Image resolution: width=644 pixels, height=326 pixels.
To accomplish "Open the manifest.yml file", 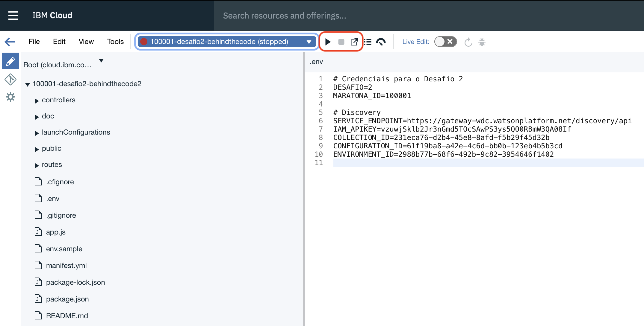I will click(66, 266).
